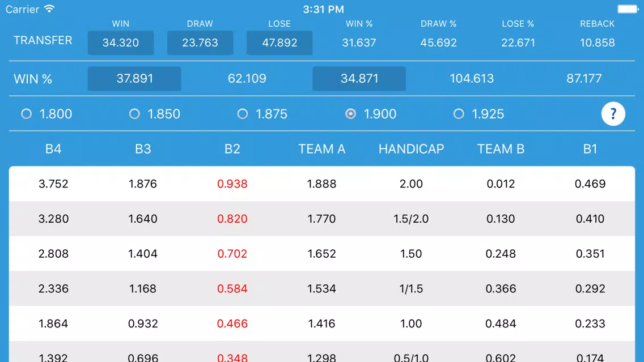
Task: Tap the value 104.613
Action: [x=472, y=78]
